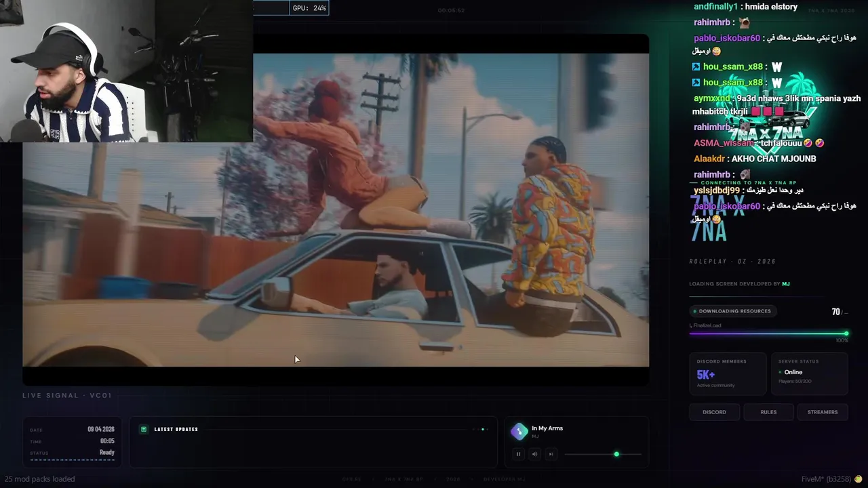
Task: Click the DOWNLOADING RESOURCES status pill
Action: click(732, 311)
